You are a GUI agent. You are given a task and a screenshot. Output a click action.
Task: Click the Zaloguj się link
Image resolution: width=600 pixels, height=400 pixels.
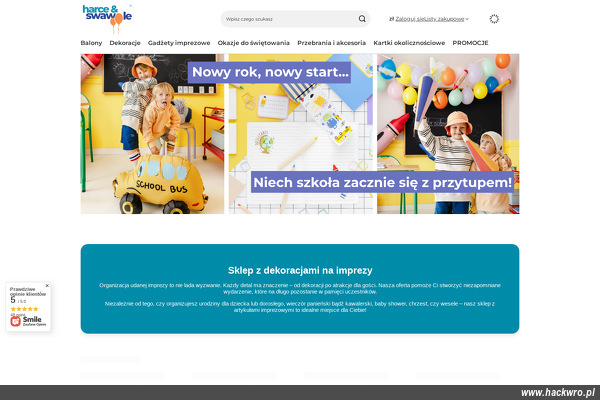tap(409, 19)
